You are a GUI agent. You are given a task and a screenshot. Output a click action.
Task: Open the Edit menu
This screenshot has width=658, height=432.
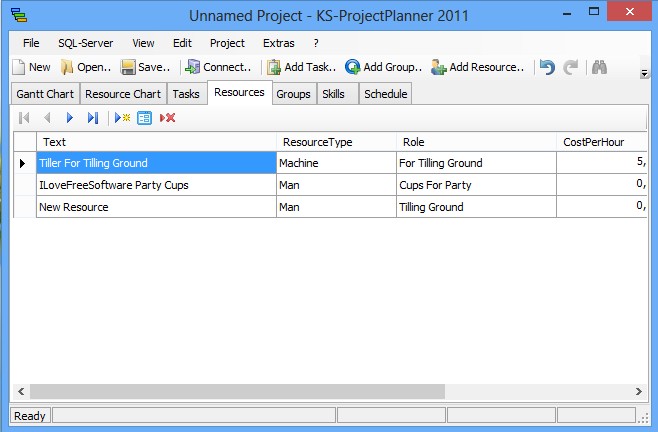[182, 43]
